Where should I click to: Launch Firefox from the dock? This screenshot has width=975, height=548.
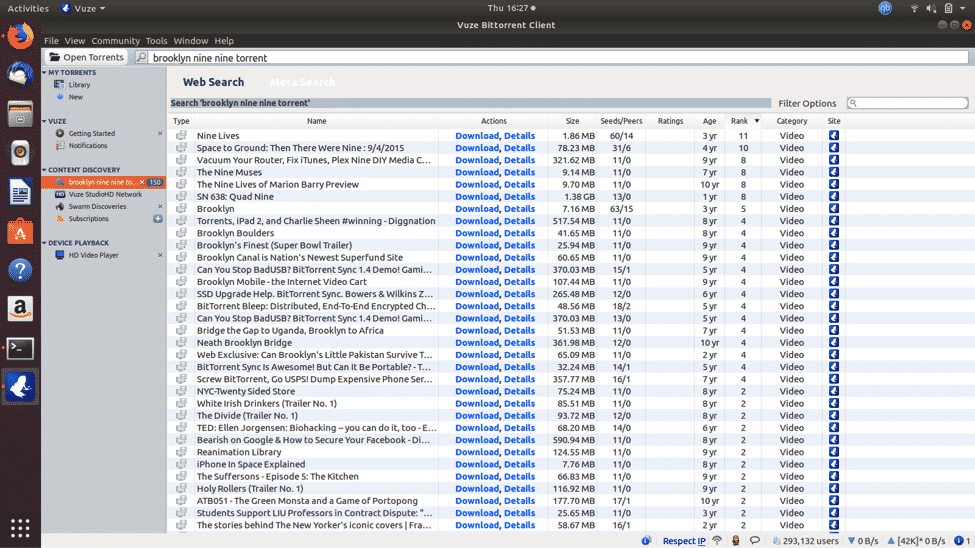click(20, 36)
